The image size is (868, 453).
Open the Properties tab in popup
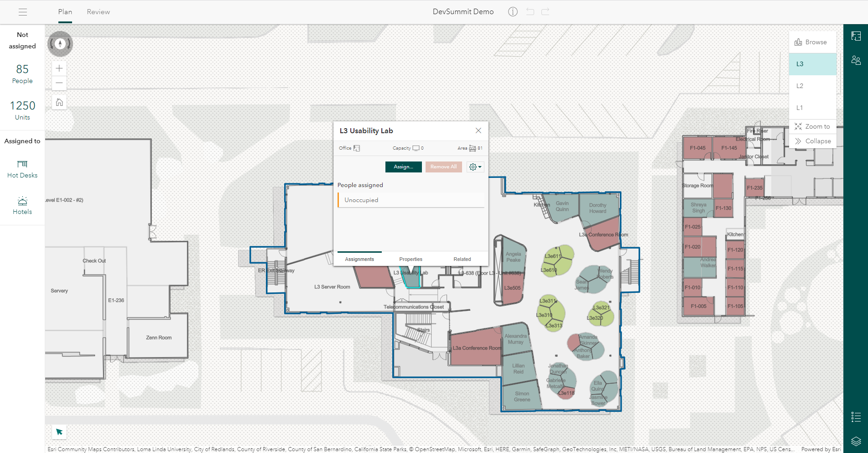[x=411, y=259]
